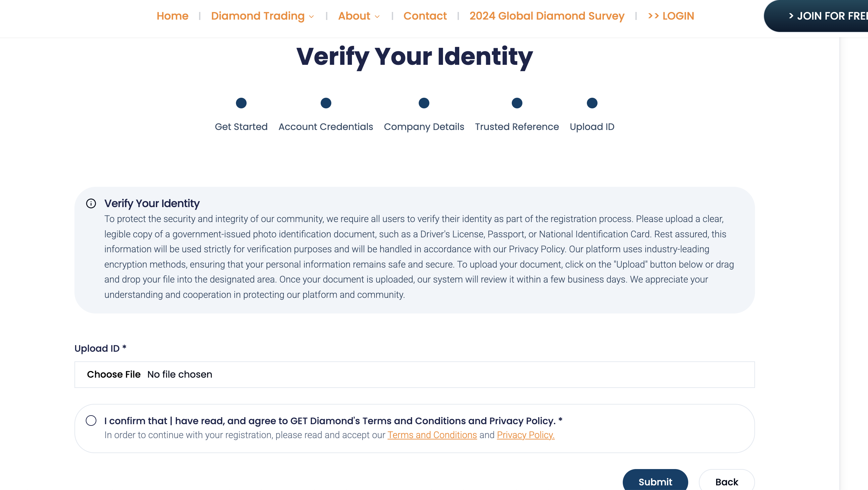The width and height of the screenshot is (868, 490).
Task: Select the Upload ID step dot
Action: 592,103
